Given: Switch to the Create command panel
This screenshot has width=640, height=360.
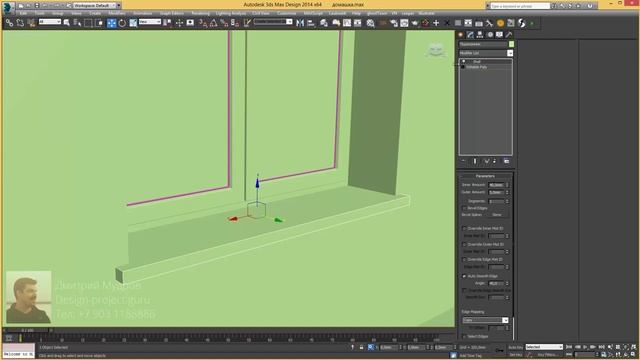Looking at the screenshot, I should pyautogui.click(x=461, y=35).
